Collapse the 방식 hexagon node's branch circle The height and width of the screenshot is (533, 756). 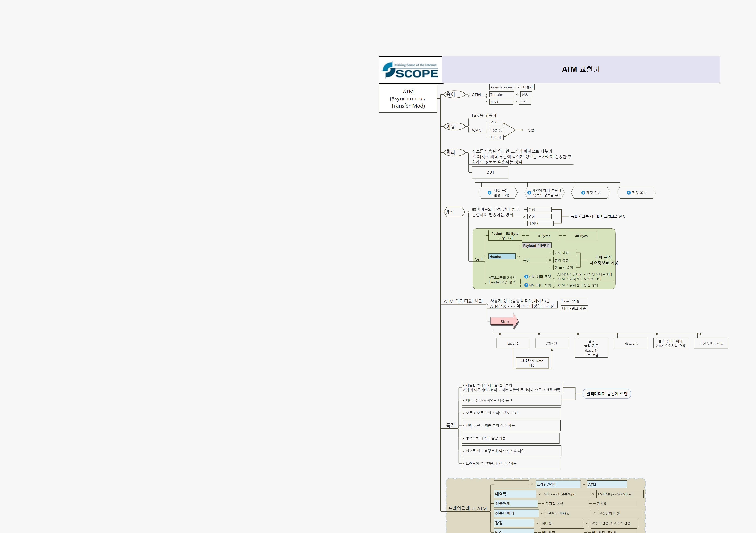tap(468, 212)
